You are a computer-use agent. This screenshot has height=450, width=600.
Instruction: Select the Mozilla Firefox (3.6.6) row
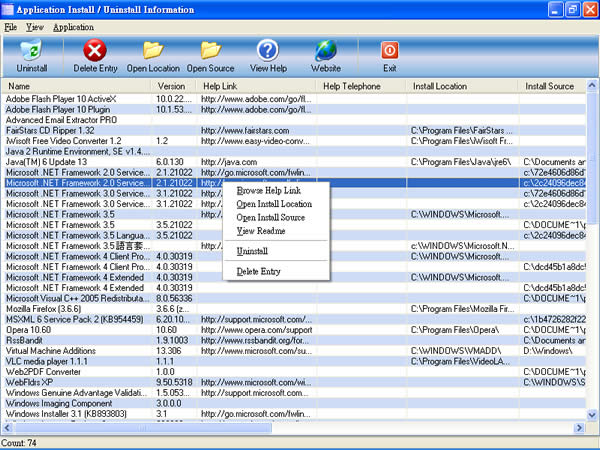point(295,309)
